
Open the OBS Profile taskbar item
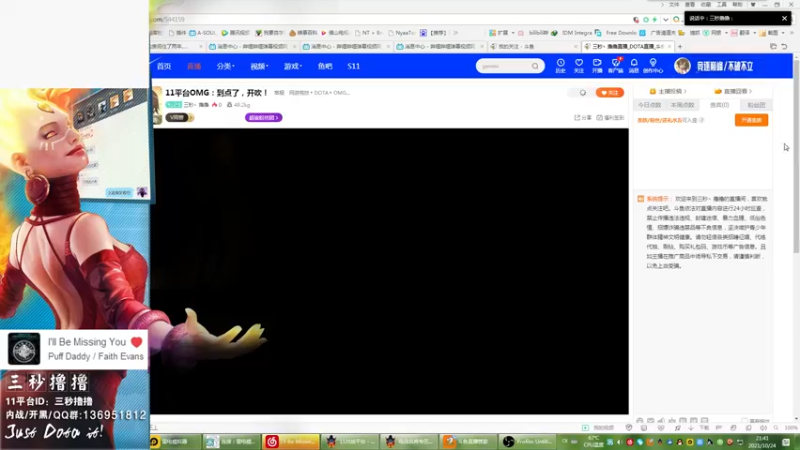pyautogui.click(x=527, y=442)
